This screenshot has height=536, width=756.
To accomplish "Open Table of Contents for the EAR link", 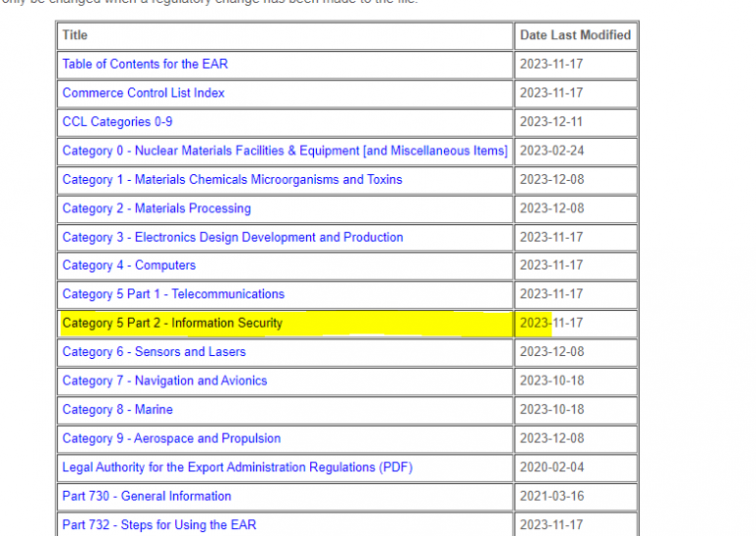I will [145, 64].
